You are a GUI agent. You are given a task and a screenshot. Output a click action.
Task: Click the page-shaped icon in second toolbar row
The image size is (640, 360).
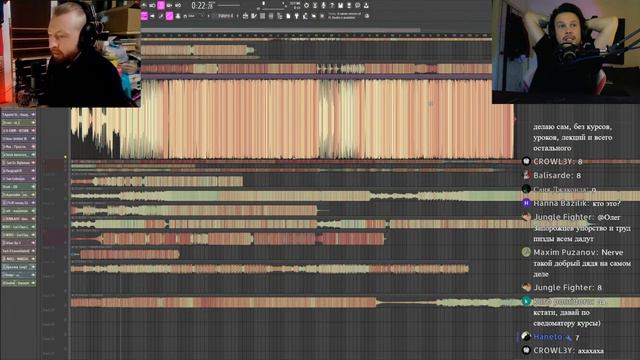(288, 16)
